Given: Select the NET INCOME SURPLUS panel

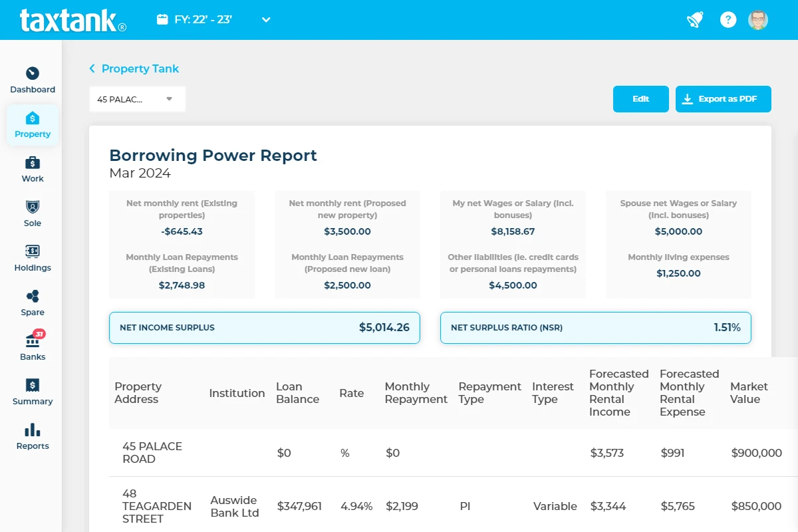Looking at the screenshot, I should (x=264, y=327).
